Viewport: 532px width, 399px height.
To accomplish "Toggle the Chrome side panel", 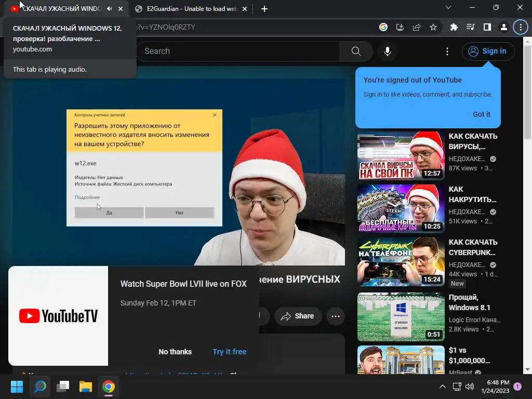I will pos(487,27).
